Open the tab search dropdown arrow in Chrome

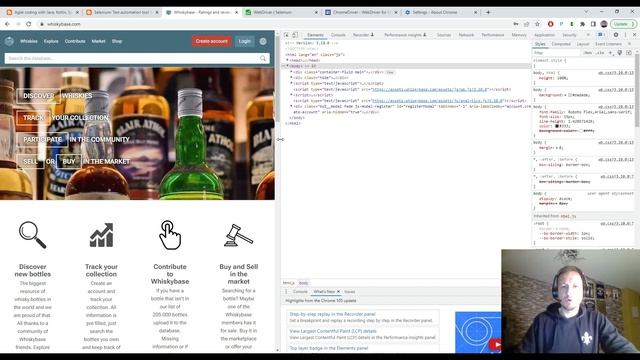pos(586,12)
